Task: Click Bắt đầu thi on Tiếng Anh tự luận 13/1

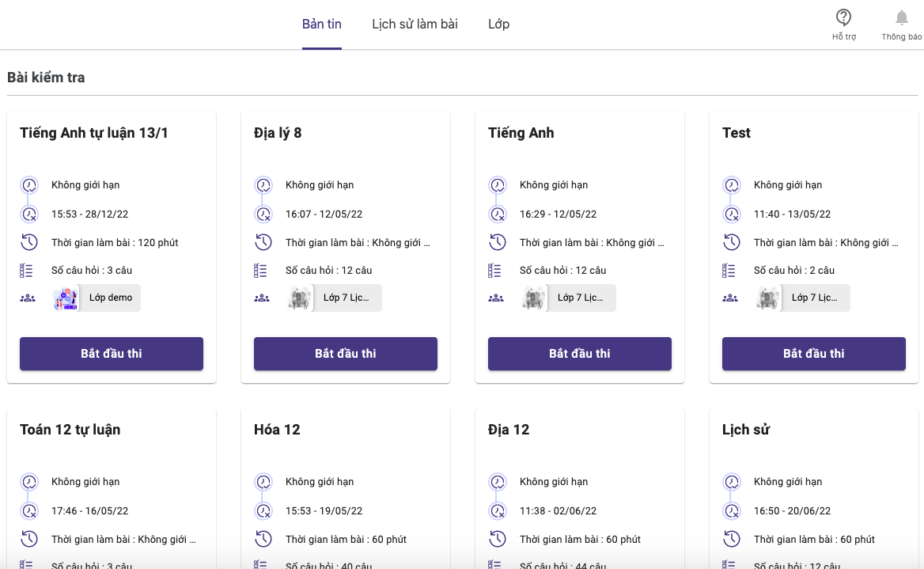Action: click(x=111, y=354)
